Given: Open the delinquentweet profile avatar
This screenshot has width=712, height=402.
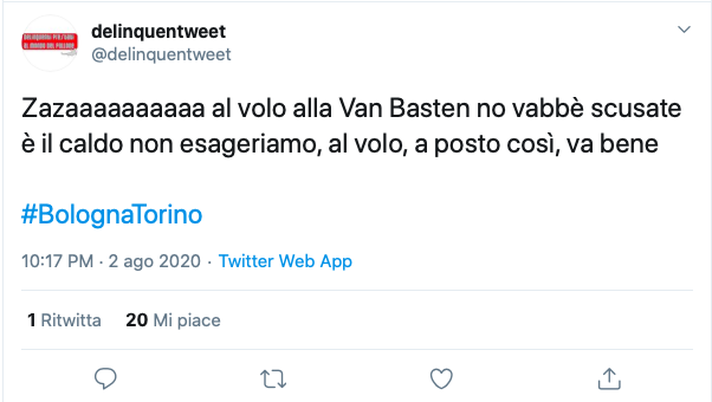Looking at the screenshot, I should pos(51,42).
